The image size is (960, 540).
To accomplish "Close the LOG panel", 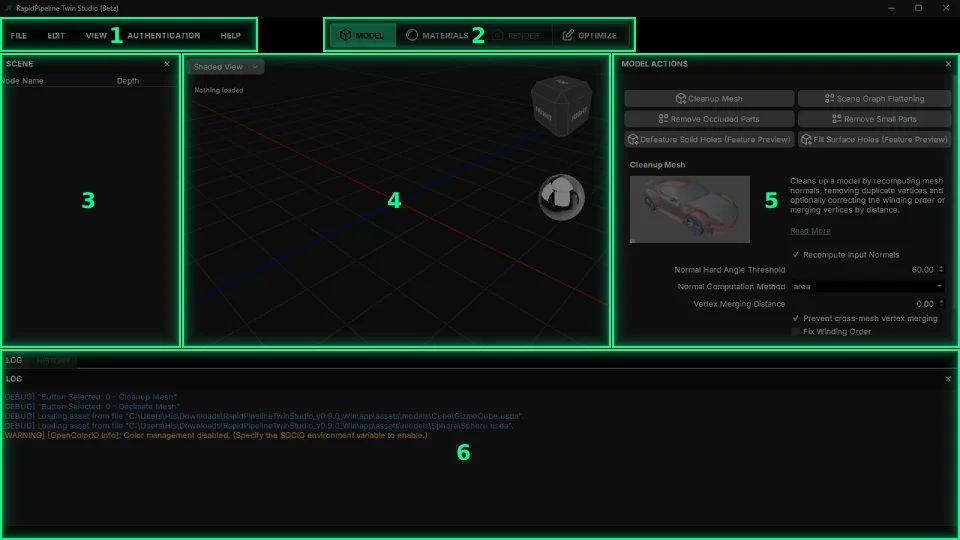I will point(948,379).
